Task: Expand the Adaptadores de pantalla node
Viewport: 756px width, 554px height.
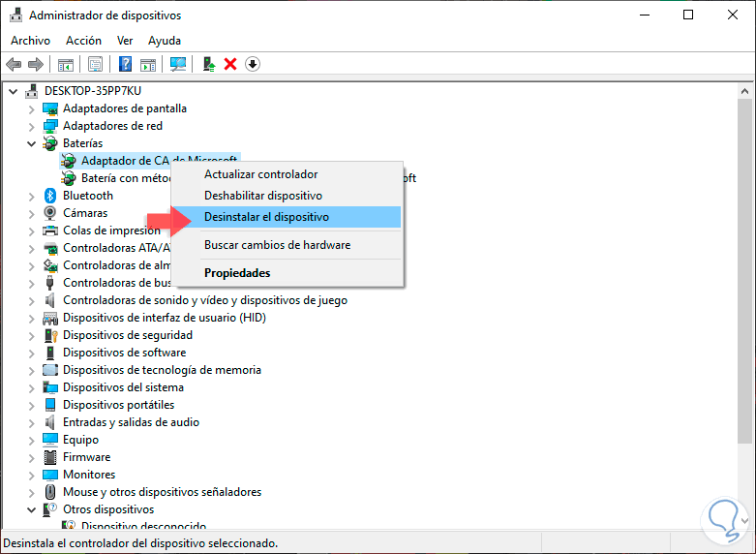Action: (32, 109)
